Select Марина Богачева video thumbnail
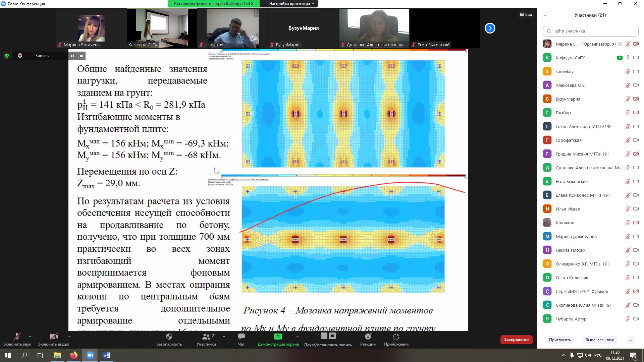 [91, 28]
